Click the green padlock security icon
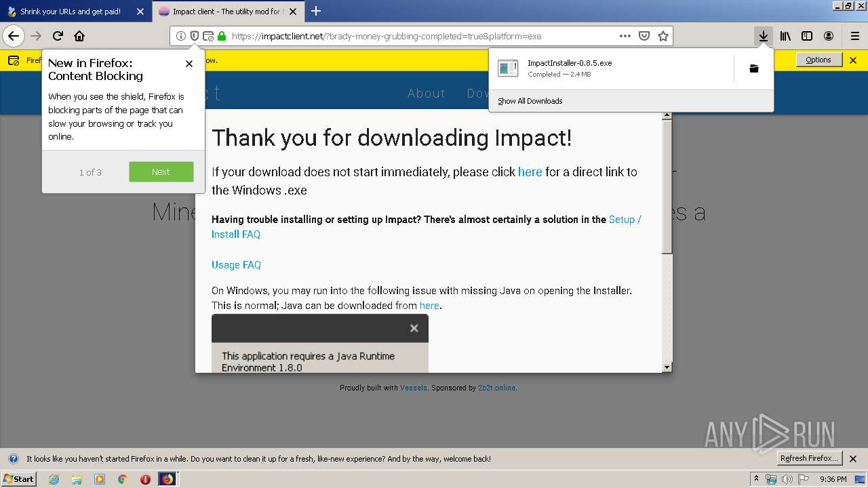 (x=221, y=36)
